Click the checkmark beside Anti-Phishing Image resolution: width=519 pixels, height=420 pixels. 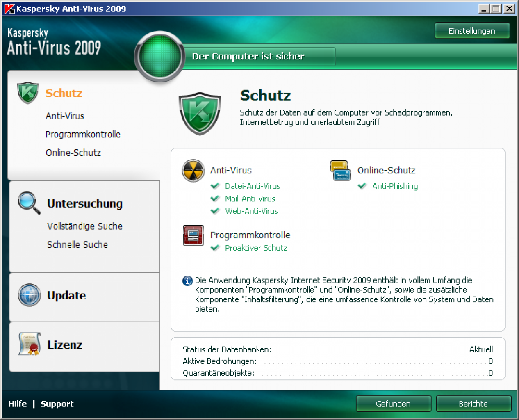tap(362, 186)
